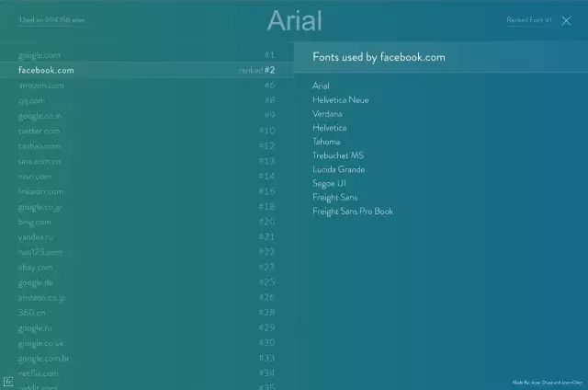Select Freight Sans Pro Book font
Image resolution: width=588 pixels, height=390 pixels.
pos(353,212)
